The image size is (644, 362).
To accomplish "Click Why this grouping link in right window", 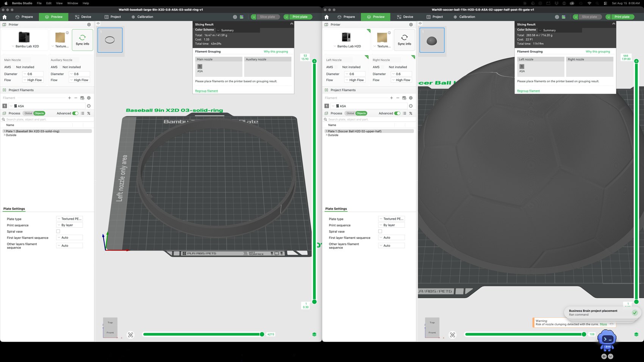I will [598, 51].
